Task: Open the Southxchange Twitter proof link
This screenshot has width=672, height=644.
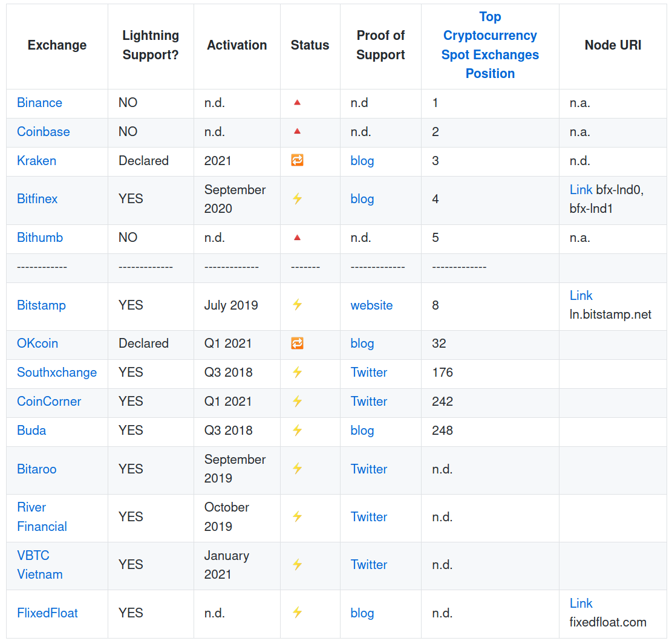Action: coord(368,372)
